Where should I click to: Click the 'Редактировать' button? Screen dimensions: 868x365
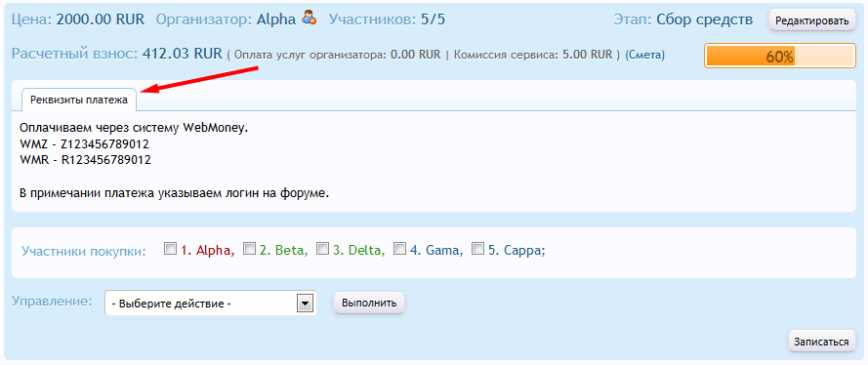pos(811,21)
